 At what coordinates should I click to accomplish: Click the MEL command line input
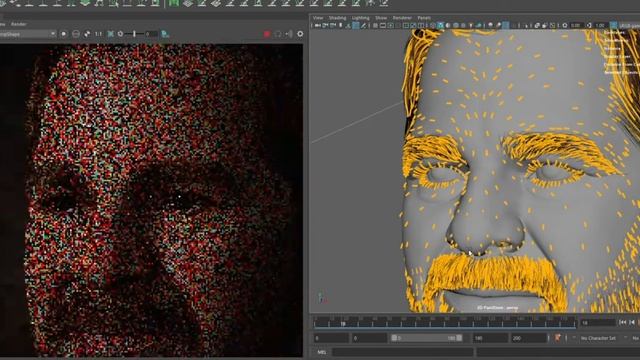(403, 352)
